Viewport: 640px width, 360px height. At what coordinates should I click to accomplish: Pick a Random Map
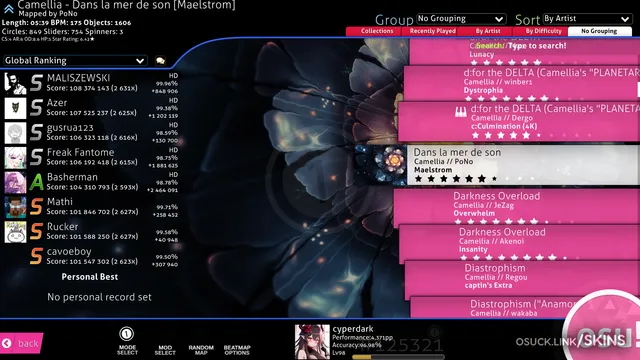click(201, 350)
